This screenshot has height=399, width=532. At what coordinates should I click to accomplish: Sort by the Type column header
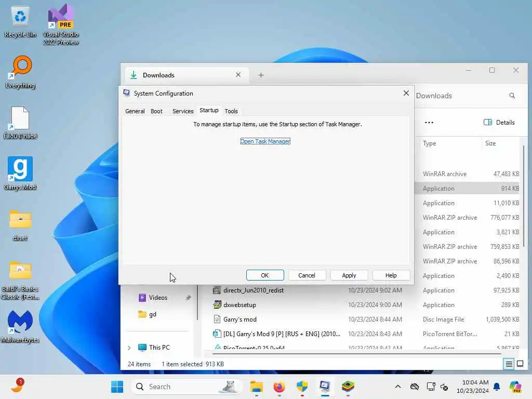449,143
